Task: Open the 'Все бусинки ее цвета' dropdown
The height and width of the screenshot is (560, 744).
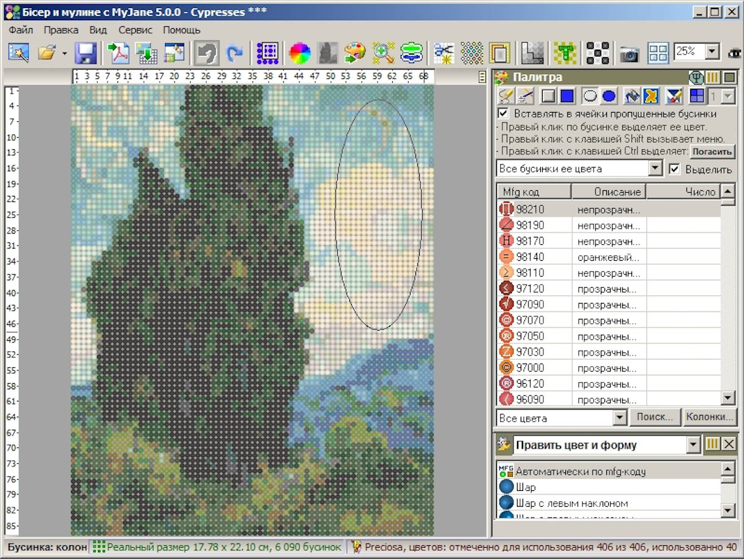Action: [x=656, y=169]
